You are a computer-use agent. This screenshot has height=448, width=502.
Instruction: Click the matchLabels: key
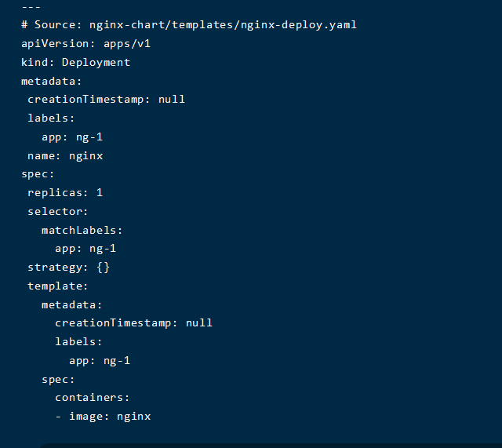[82, 230]
